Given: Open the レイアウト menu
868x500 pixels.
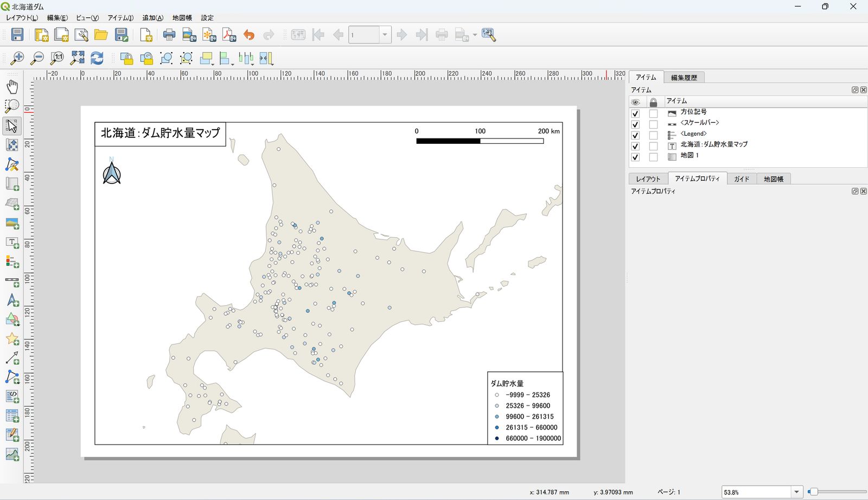Looking at the screenshot, I should point(22,18).
